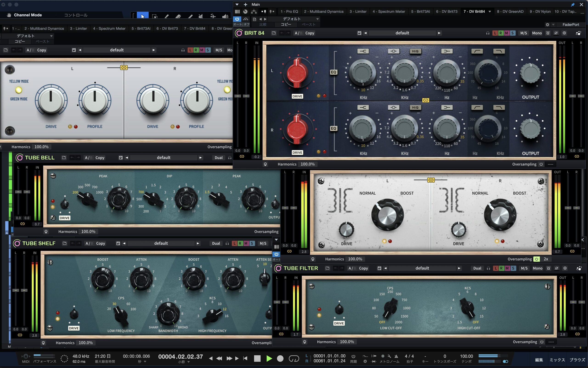This screenshot has height=368, width=588.
Task: Open Brit 84 settings gear
Action: (564, 33)
